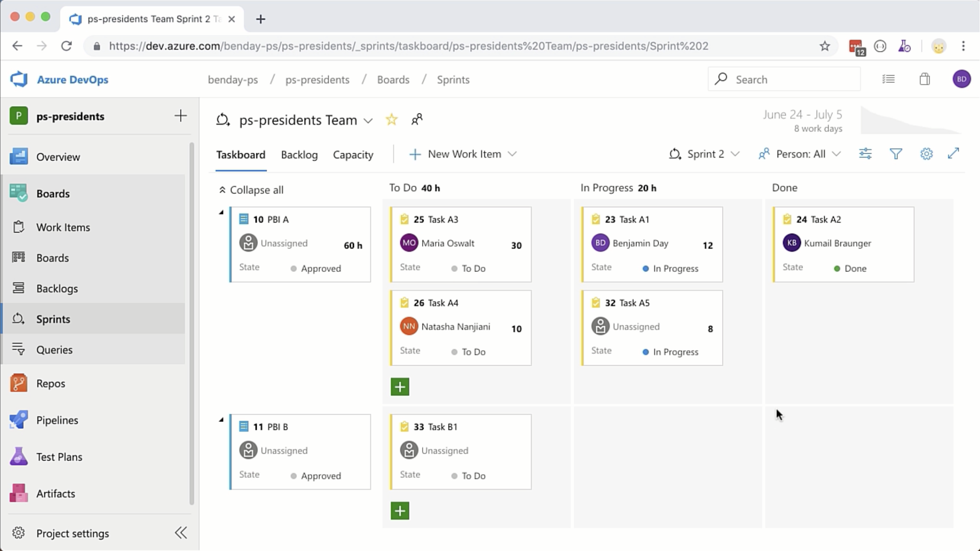Collapse the PBI A row triangle
Image resolution: width=980 pixels, height=551 pixels.
(x=221, y=212)
